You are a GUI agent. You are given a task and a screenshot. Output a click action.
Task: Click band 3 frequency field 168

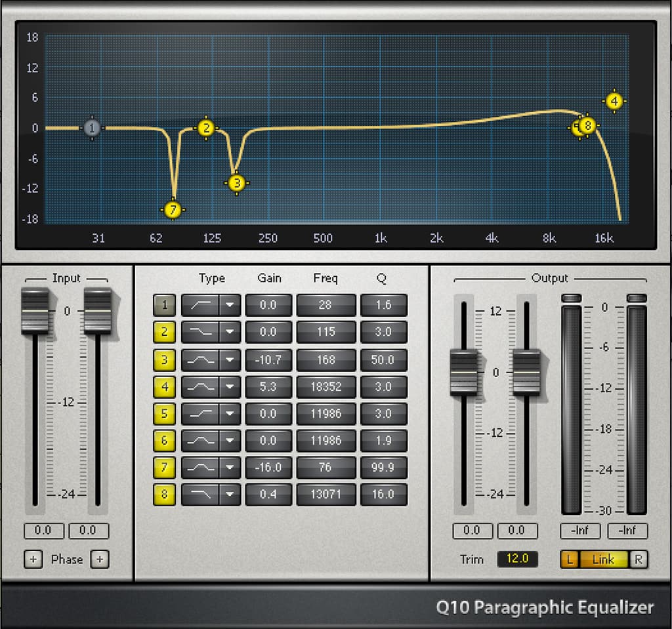point(326,360)
